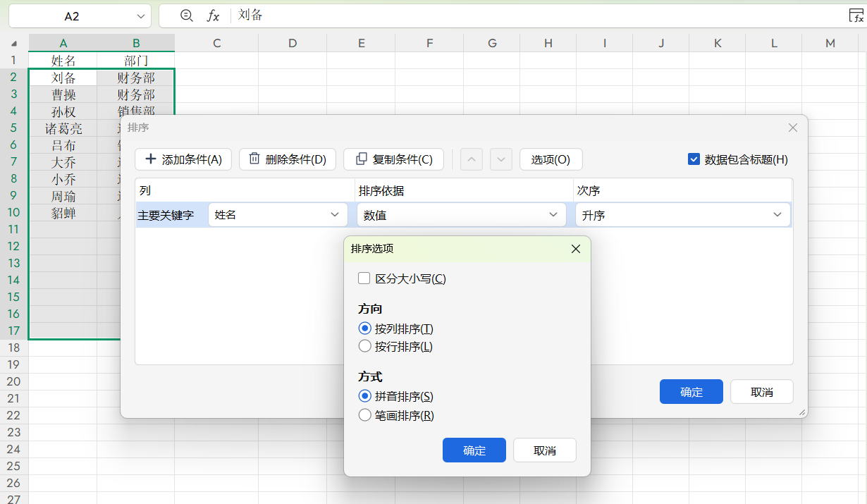The image size is (867, 504).
Task: Close the 排序选项 dialog with X
Action: pyautogui.click(x=575, y=249)
